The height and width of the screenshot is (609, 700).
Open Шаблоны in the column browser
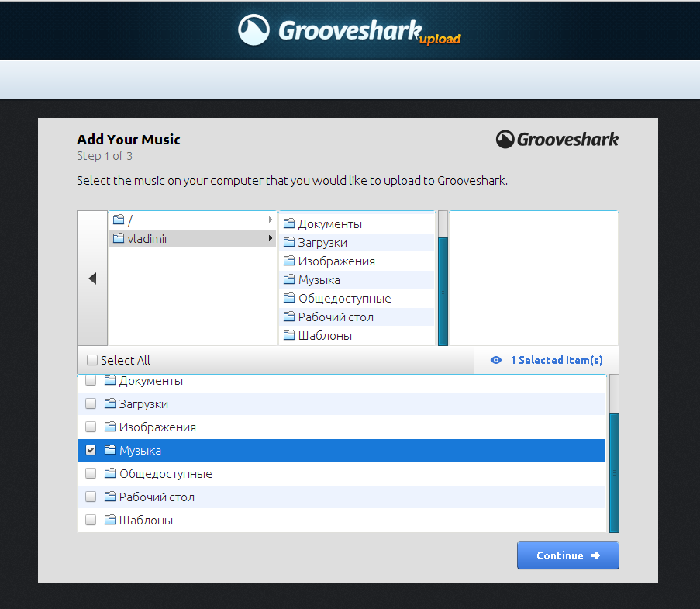[x=357, y=335]
